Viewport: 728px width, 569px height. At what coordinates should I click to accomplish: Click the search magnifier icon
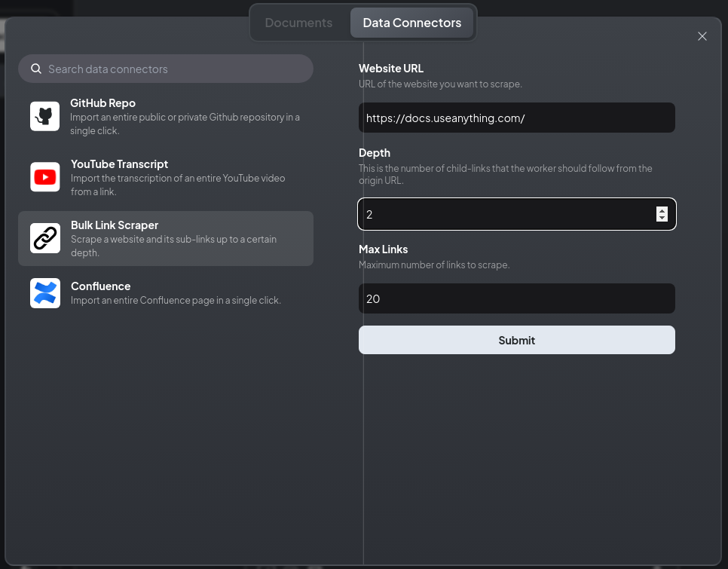35,69
